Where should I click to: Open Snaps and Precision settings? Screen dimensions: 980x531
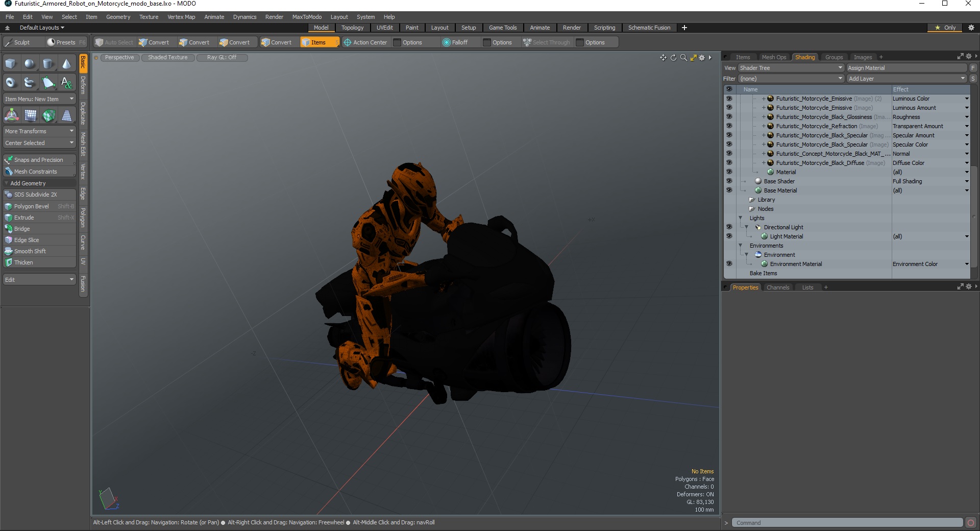coord(39,160)
